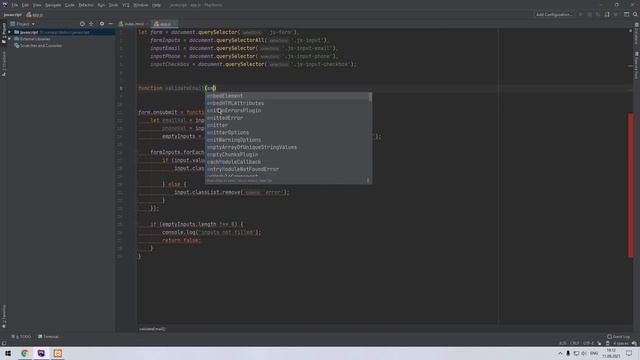Select the javascript root folder row
The height and width of the screenshot is (360, 640).
pyautogui.click(x=61, y=32)
